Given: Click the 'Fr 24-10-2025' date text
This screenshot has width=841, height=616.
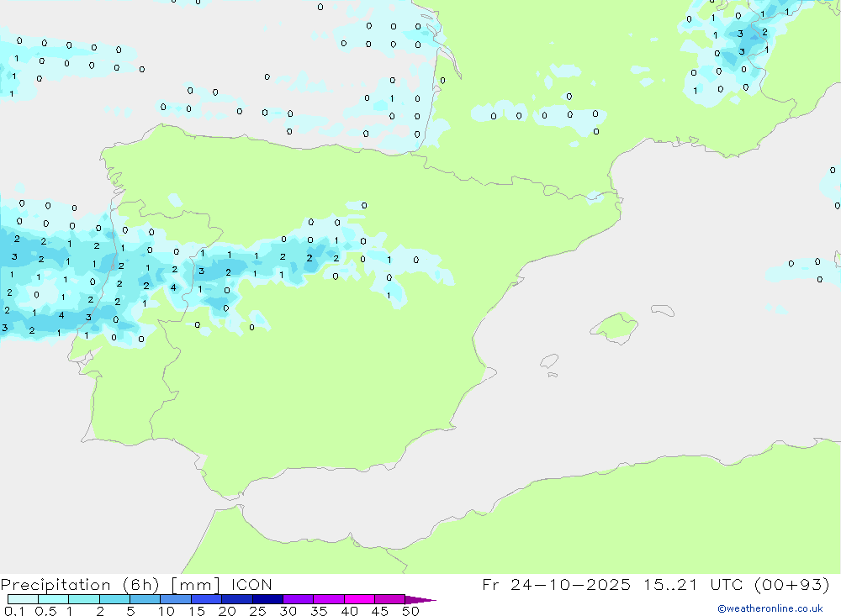Looking at the screenshot, I should point(556,584).
